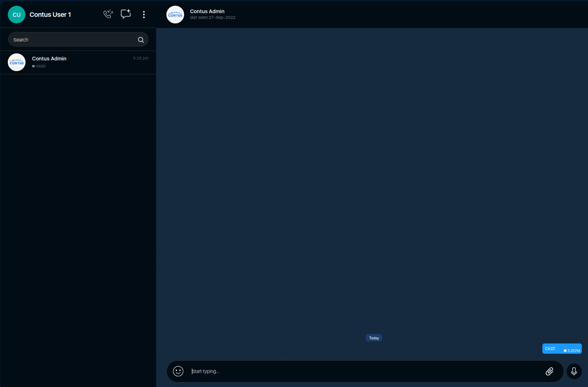Click Contus Admin name in chat header
Screen dimensions: 588x387
tap(207, 12)
